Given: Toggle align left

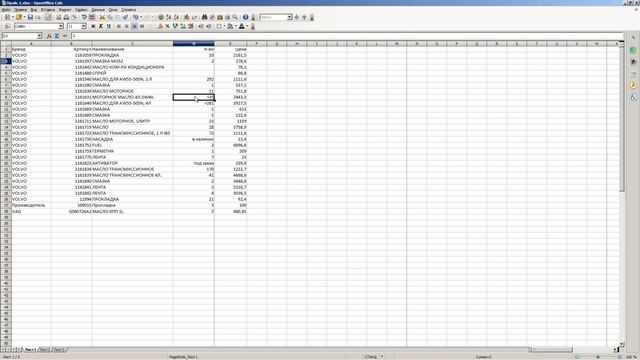Looking at the screenshot, I should 118,26.
